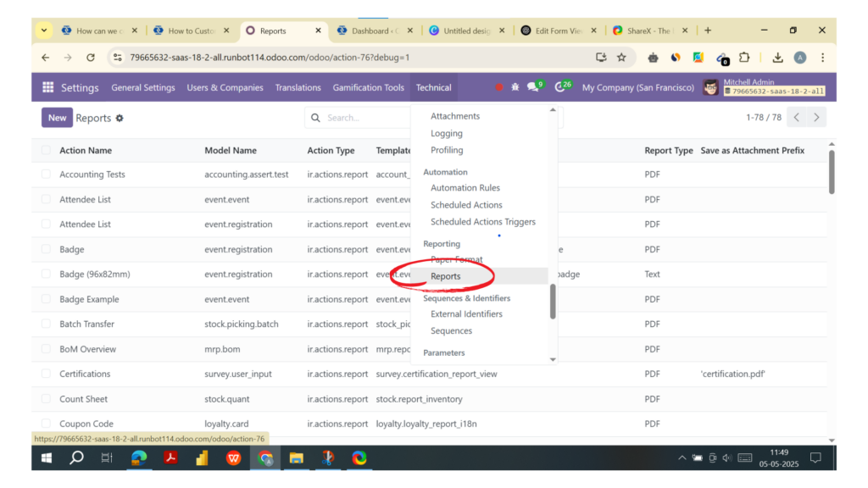Open the Paper Format menu entry
Screen dimensions: 868x488
456,259
